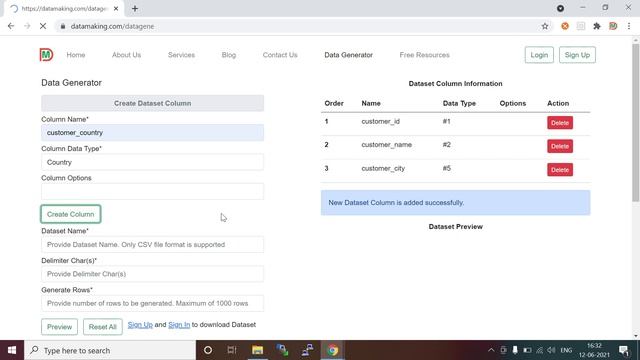Open the Windows Start menu
Image resolution: width=640 pixels, height=360 pixels.
pos(12,350)
